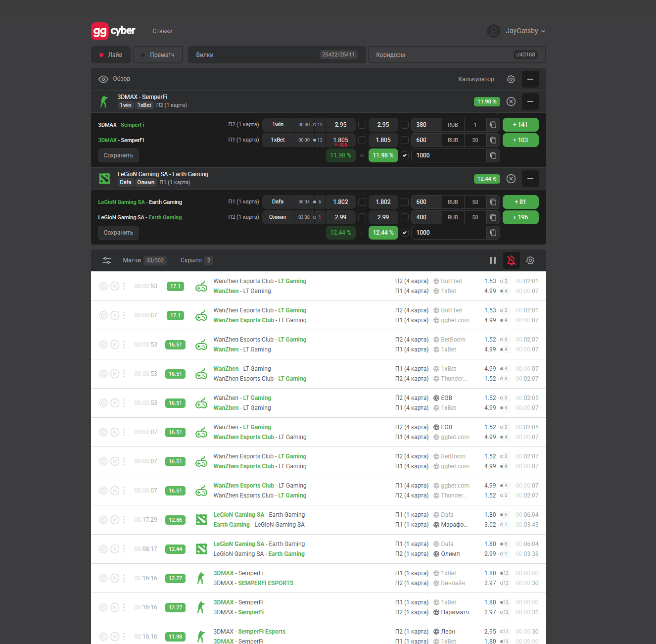Open the matches list settings gear
Viewport: 656px width, 644px height.
(530, 260)
